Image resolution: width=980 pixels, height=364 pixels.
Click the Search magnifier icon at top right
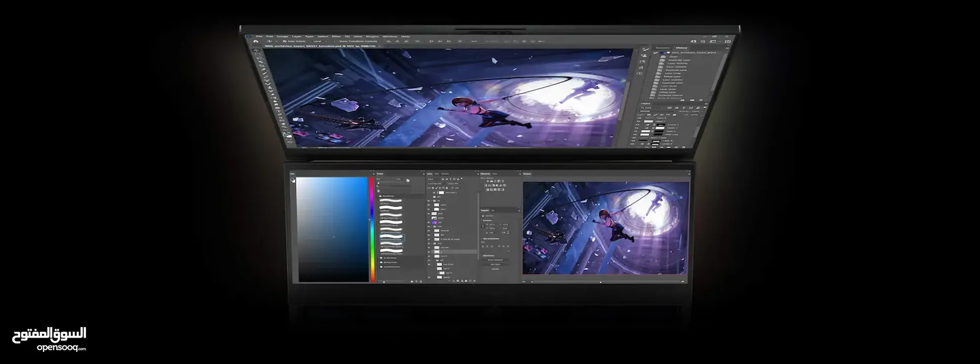[703, 41]
